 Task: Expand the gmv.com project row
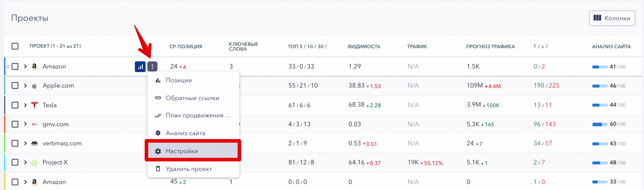tap(25, 124)
